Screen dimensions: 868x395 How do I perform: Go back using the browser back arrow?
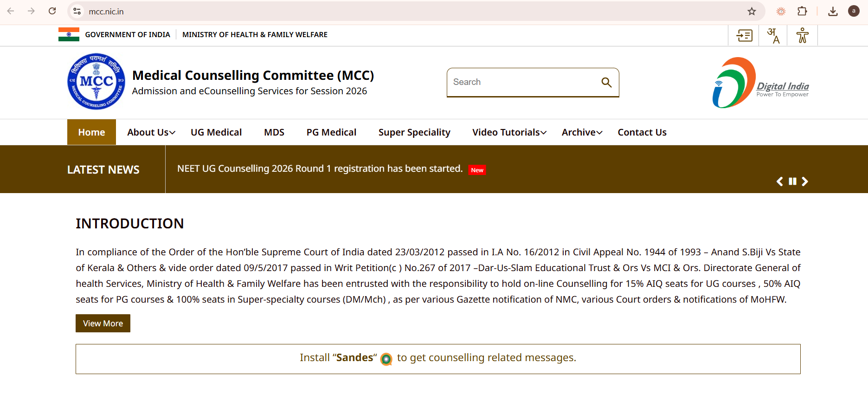point(11,11)
